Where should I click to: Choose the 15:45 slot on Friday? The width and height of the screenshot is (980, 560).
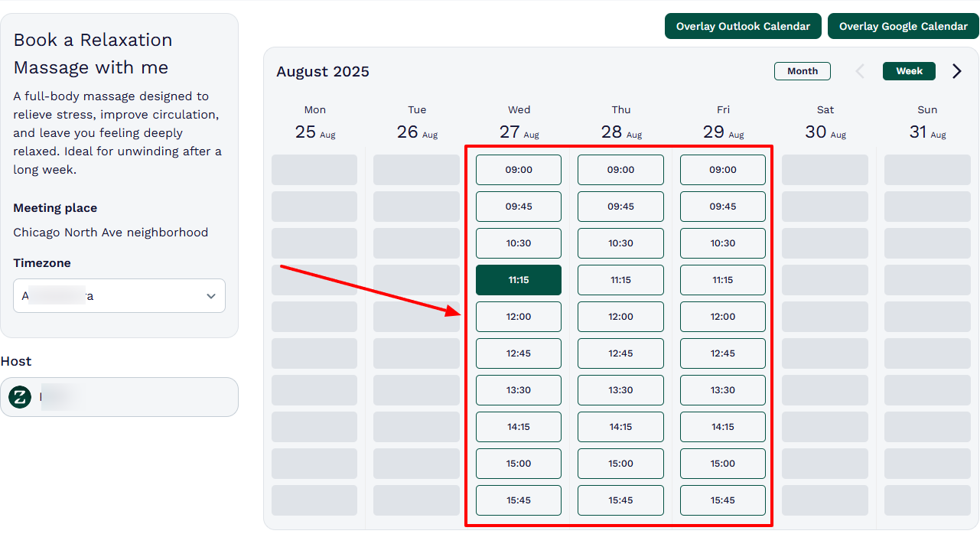coord(722,500)
